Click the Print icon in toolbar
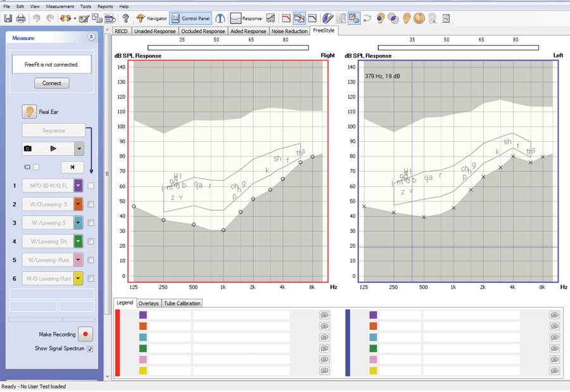This screenshot has width=570, height=392. (x=21, y=18)
